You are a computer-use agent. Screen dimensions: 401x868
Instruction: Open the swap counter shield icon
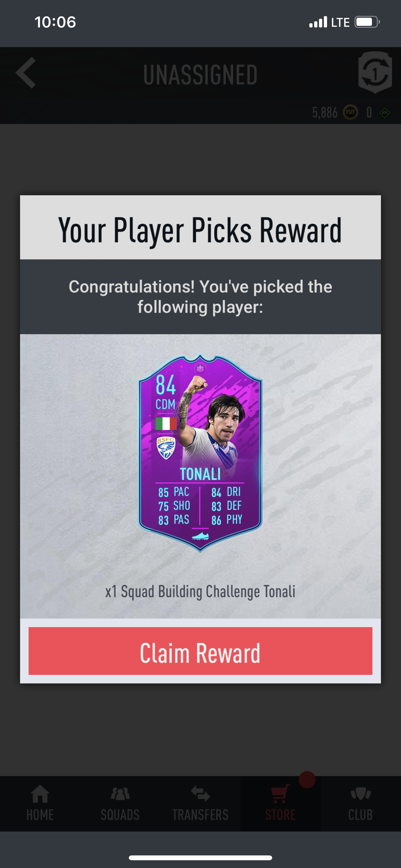[x=375, y=73]
